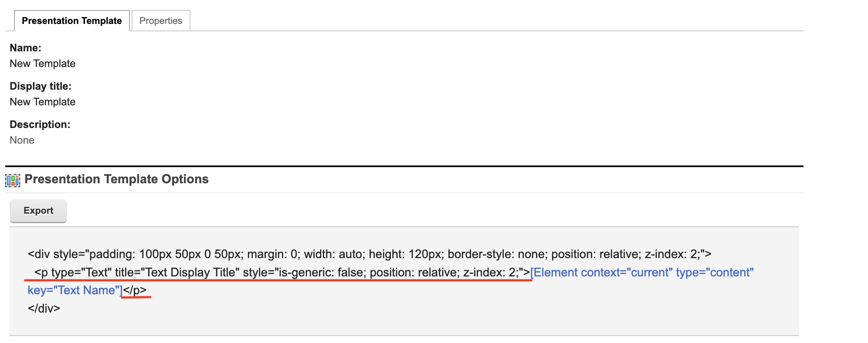
Task: Click the closing </p> tag
Action: [135, 290]
